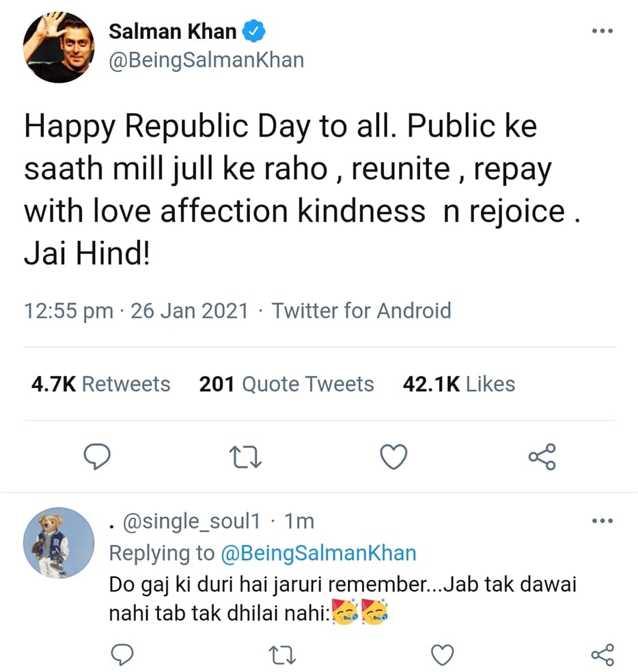
Task: Retweet the Republic Day tweet
Action: pos(245,456)
